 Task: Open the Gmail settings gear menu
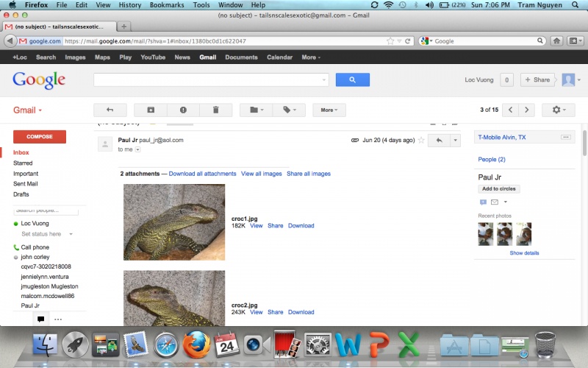[559, 110]
